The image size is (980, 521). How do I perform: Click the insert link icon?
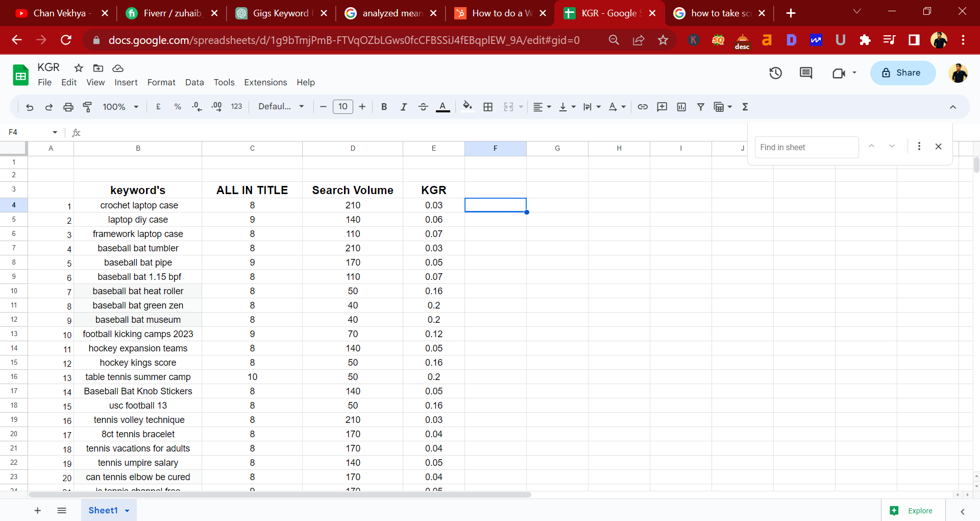[643, 107]
